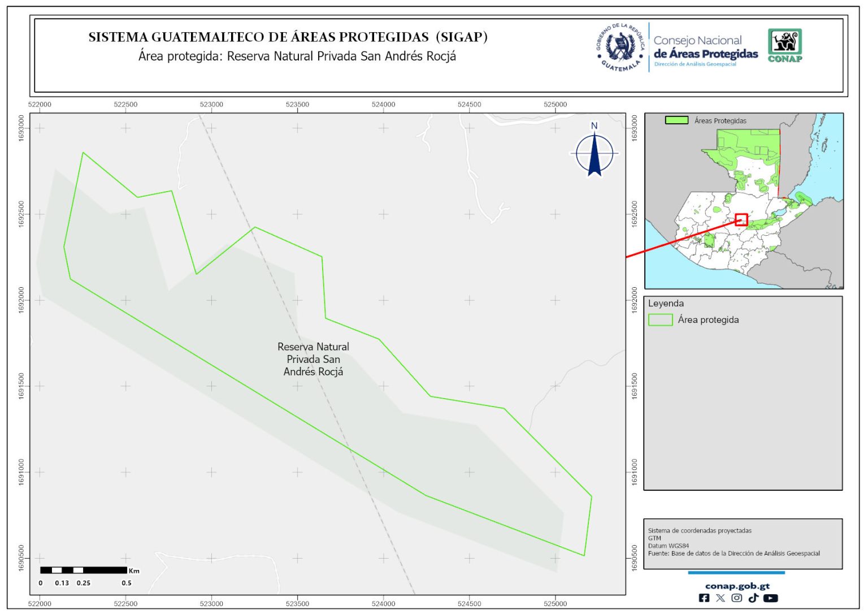Image resolution: width=868 pixels, height=614 pixels.
Task: Click the green CONAP monkey logo
Action: point(784,45)
